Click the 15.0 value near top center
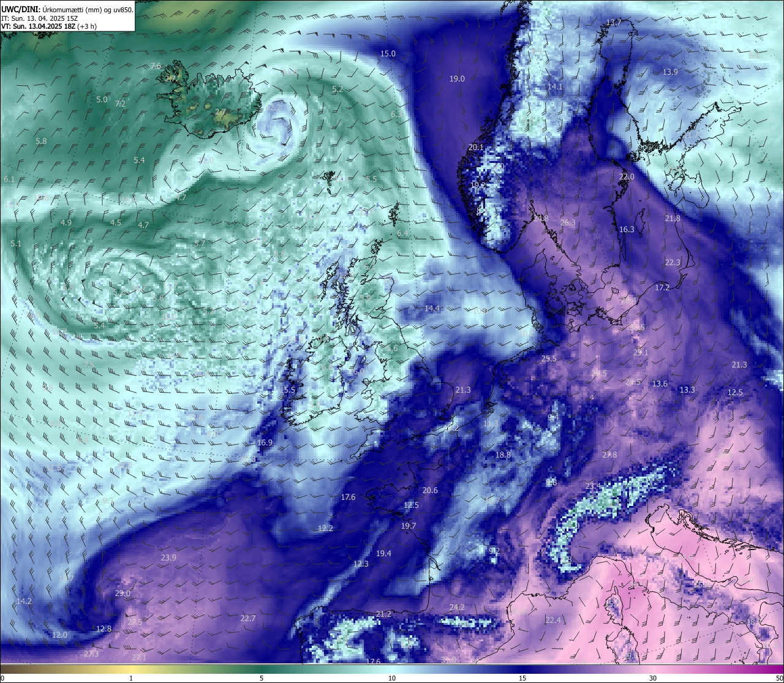The image size is (784, 683). pyautogui.click(x=388, y=54)
